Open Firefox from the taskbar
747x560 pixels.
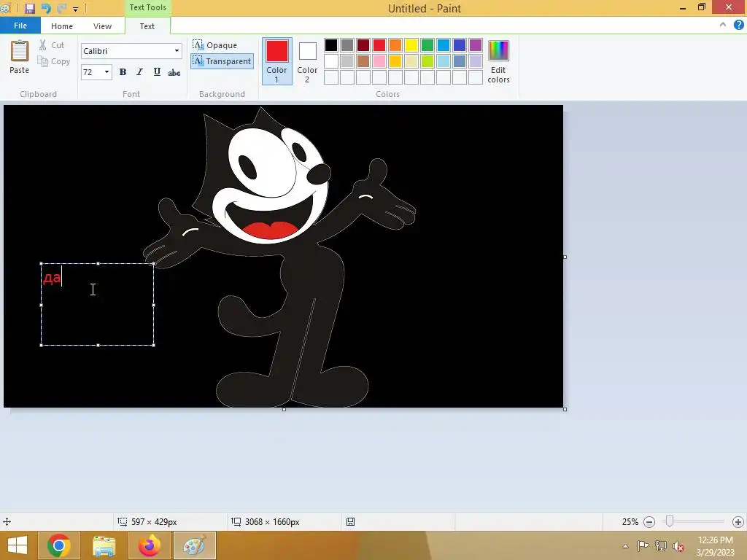coord(149,545)
